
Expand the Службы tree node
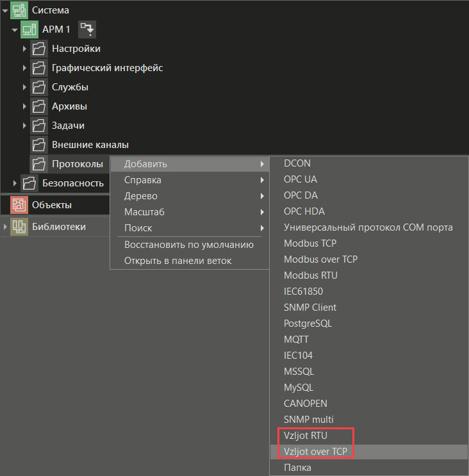(x=24, y=87)
